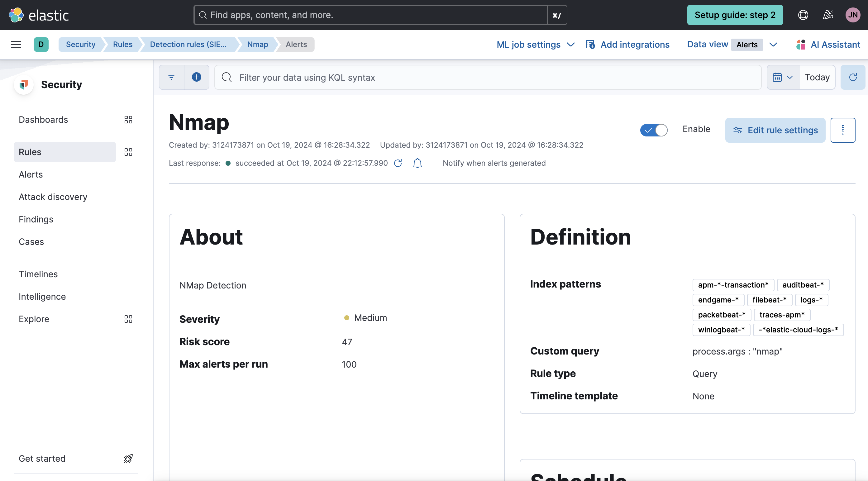Expand the ML job settings dropdown
The width and height of the screenshot is (868, 481).
(x=536, y=45)
